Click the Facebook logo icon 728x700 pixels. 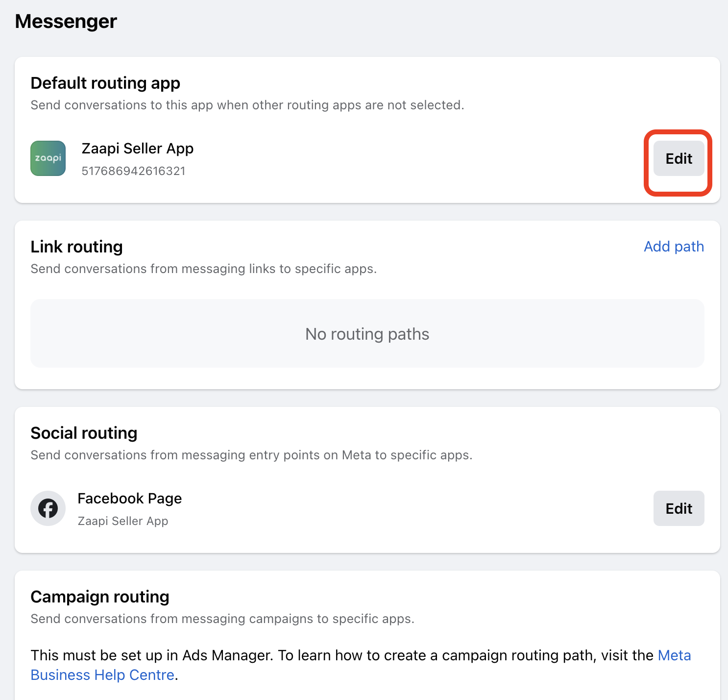click(48, 508)
